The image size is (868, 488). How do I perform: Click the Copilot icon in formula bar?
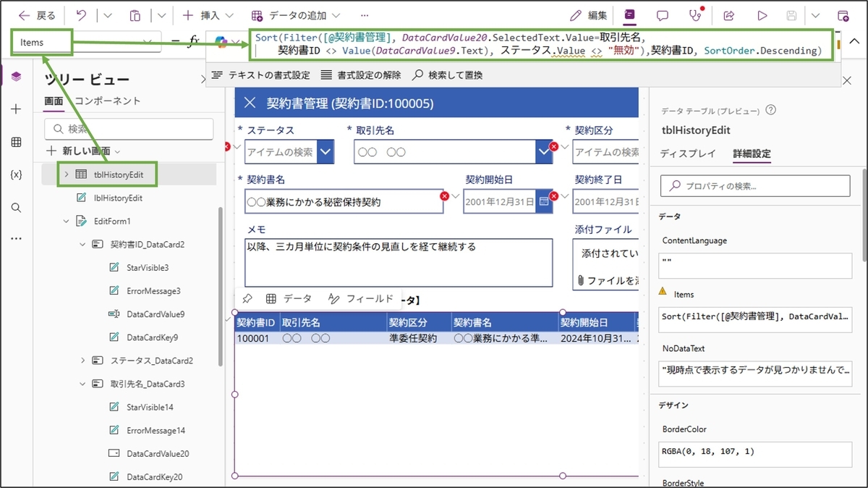(221, 43)
